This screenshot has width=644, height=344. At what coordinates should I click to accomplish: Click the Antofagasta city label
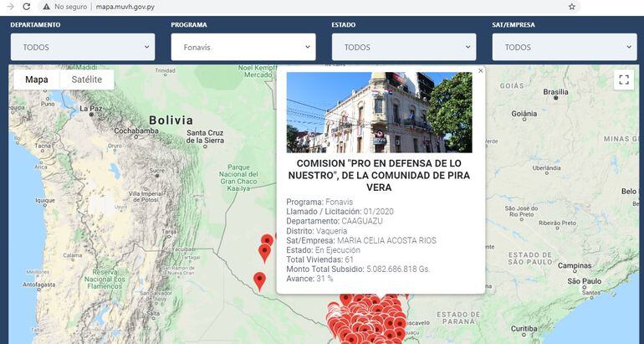click(38, 285)
